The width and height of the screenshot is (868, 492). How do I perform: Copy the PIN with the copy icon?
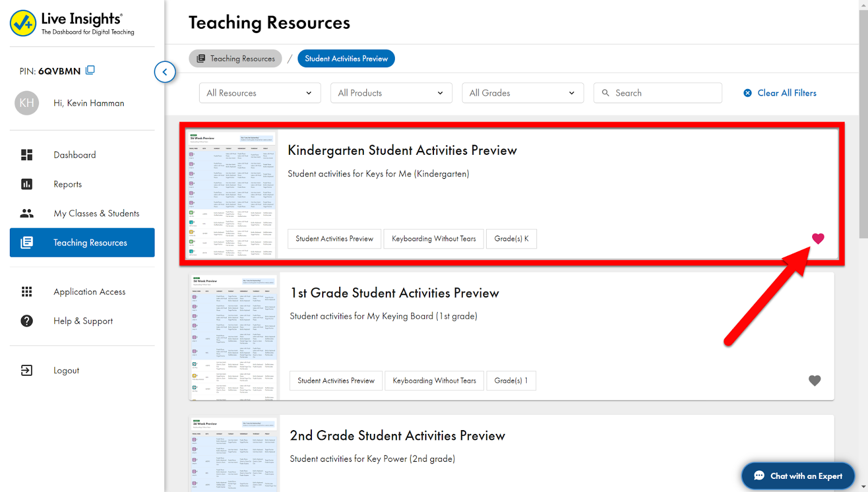[x=90, y=70]
